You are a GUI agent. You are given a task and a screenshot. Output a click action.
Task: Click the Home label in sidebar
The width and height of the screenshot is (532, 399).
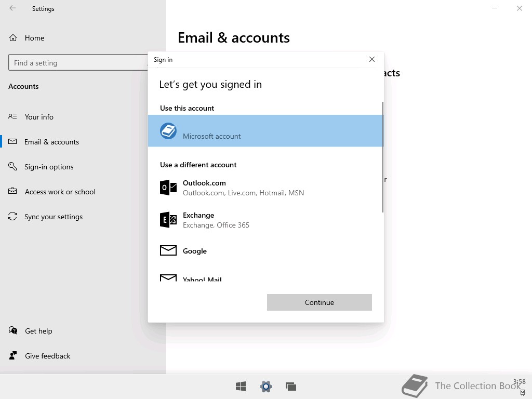[x=34, y=38]
